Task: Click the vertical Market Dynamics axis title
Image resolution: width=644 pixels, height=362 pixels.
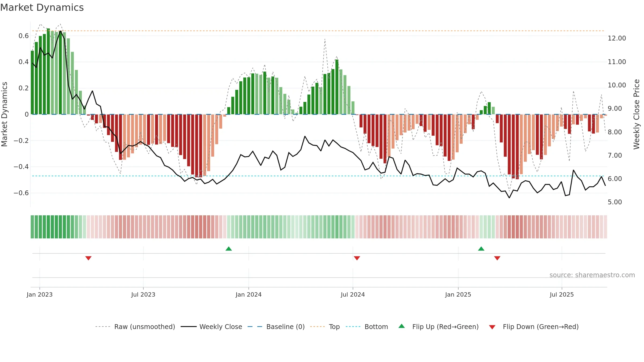Action: 4,114
